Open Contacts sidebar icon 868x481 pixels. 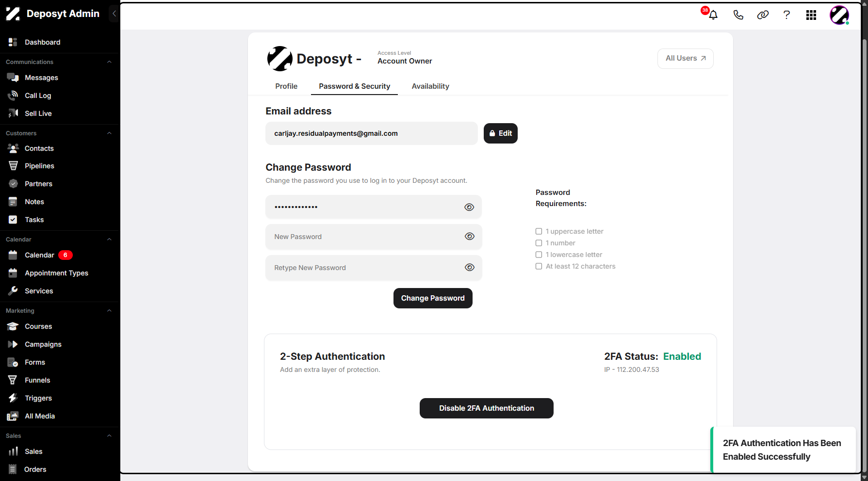tap(13, 148)
